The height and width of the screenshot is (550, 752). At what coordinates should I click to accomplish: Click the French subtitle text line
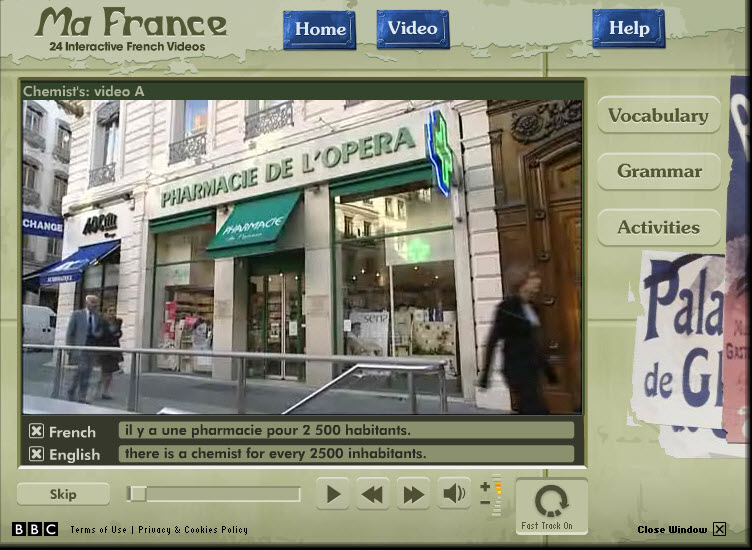click(346, 430)
